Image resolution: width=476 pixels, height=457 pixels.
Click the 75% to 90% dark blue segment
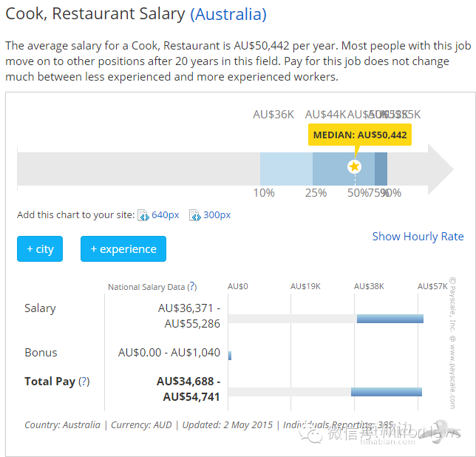(x=381, y=169)
